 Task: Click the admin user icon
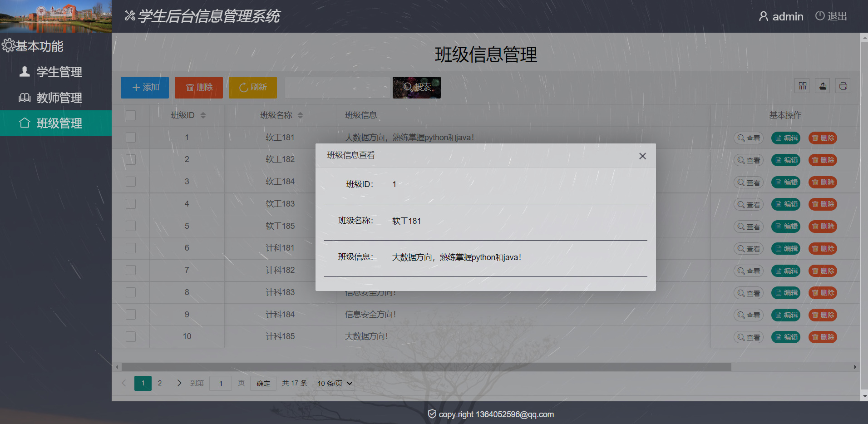point(764,16)
